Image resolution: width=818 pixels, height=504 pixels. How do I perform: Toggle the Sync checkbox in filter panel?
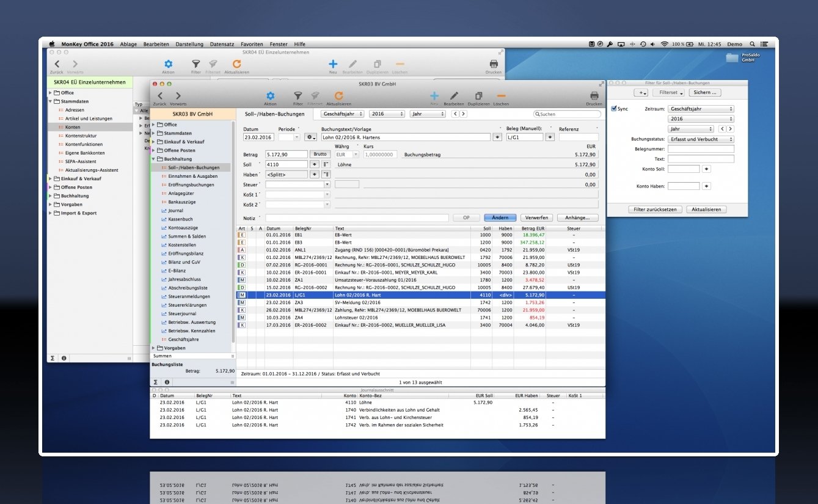tap(615, 109)
